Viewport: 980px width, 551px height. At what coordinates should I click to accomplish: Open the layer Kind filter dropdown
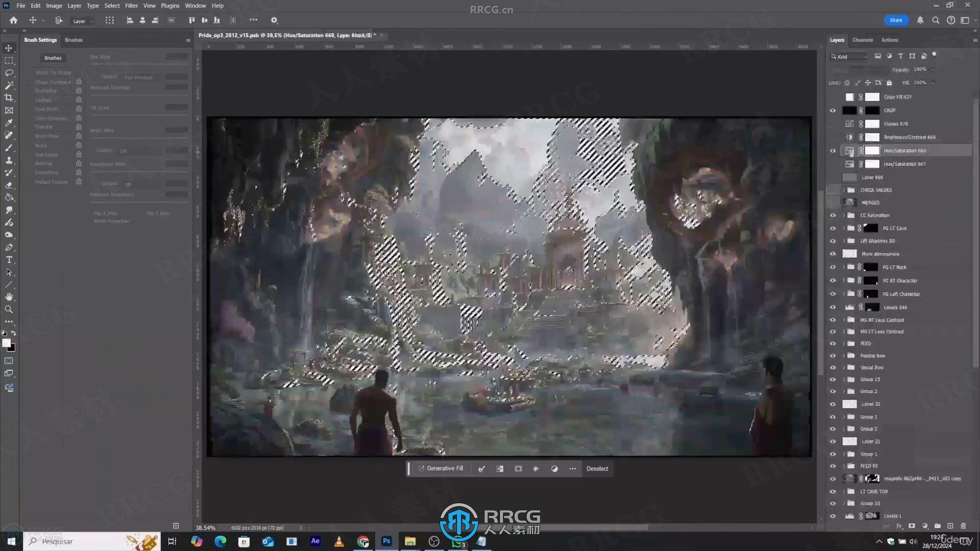tap(849, 57)
